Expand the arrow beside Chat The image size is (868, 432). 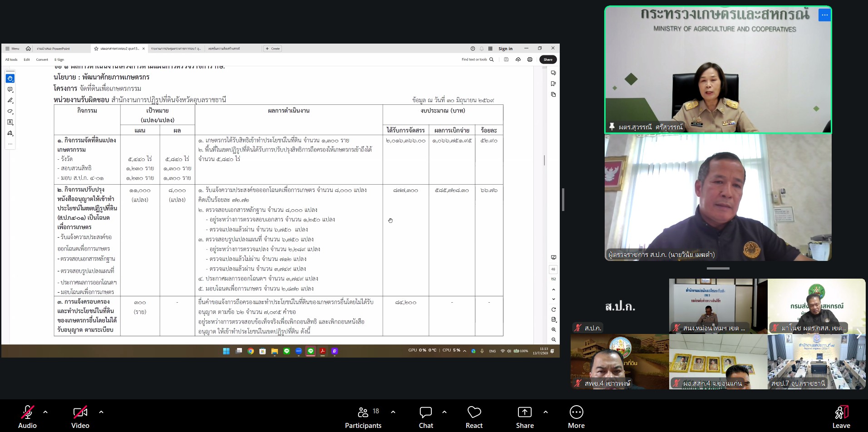tap(444, 412)
